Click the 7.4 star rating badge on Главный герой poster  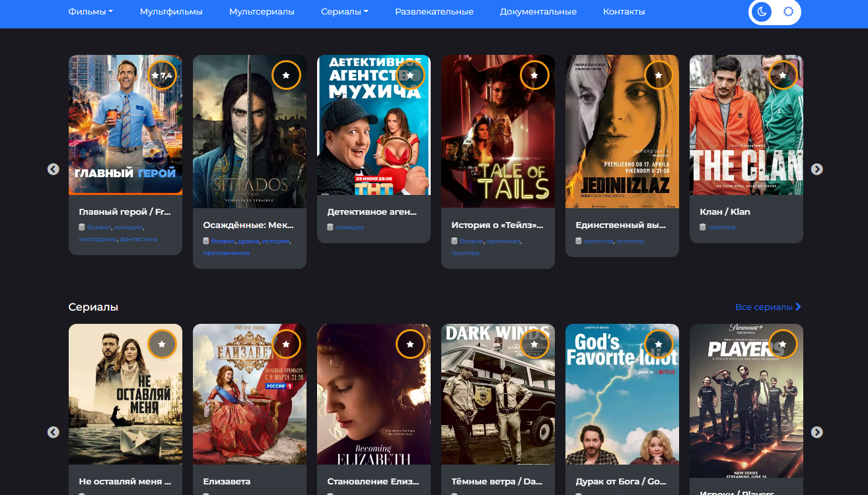click(x=162, y=75)
